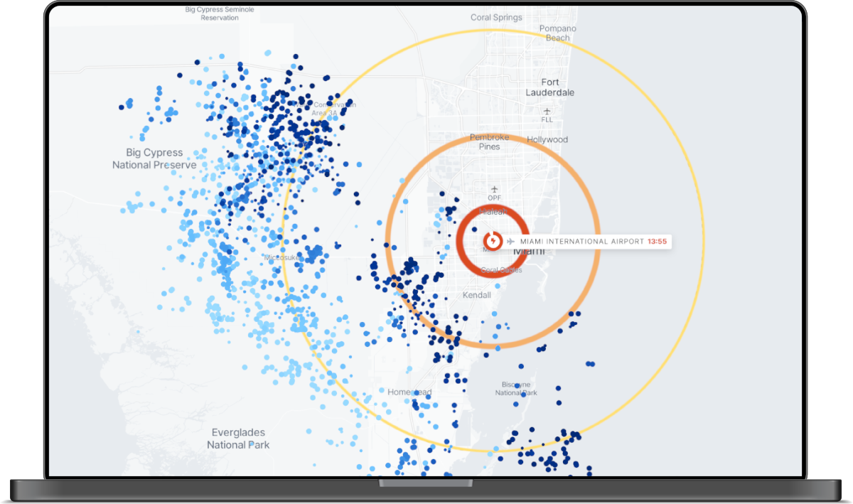This screenshot has width=853, height=504.
Task: Click the Fort Lauderdale map label
Action: pyautogui.click(x=550, y=87)
